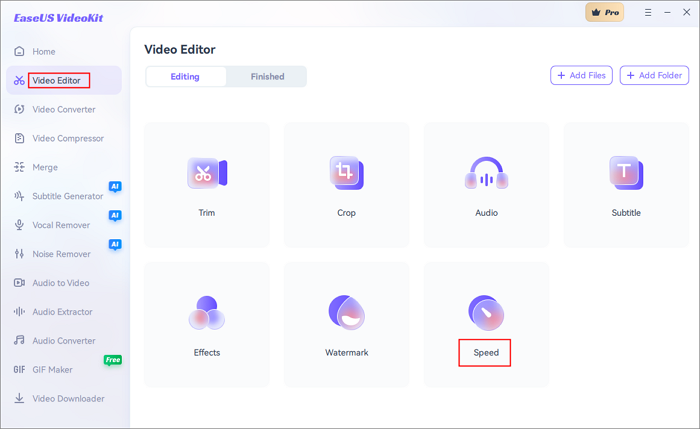The height and width of the screenshot is (429, 700).
Task: Select the Watermark droplet icon
Action: 346,313
